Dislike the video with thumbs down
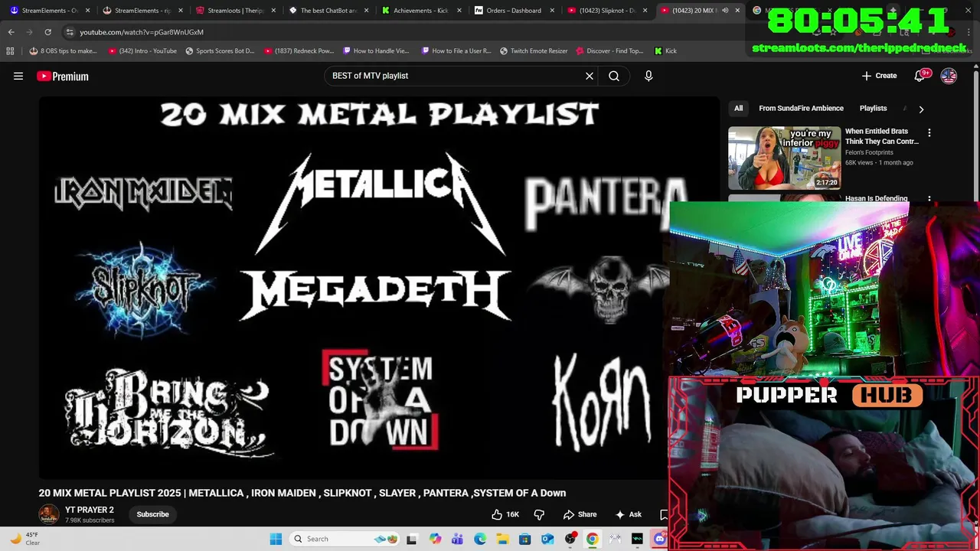980x551 pixels. (x=539, y=514)
